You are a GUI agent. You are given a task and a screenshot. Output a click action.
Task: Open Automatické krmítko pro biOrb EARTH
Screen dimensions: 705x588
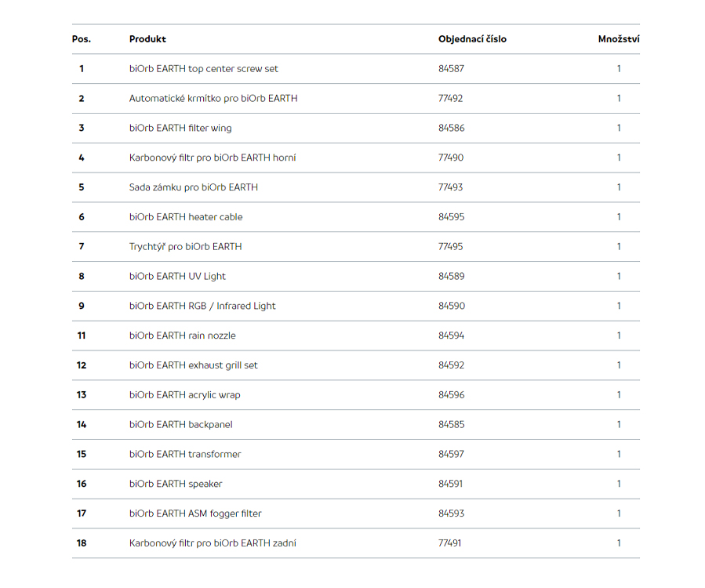point(213,99)
